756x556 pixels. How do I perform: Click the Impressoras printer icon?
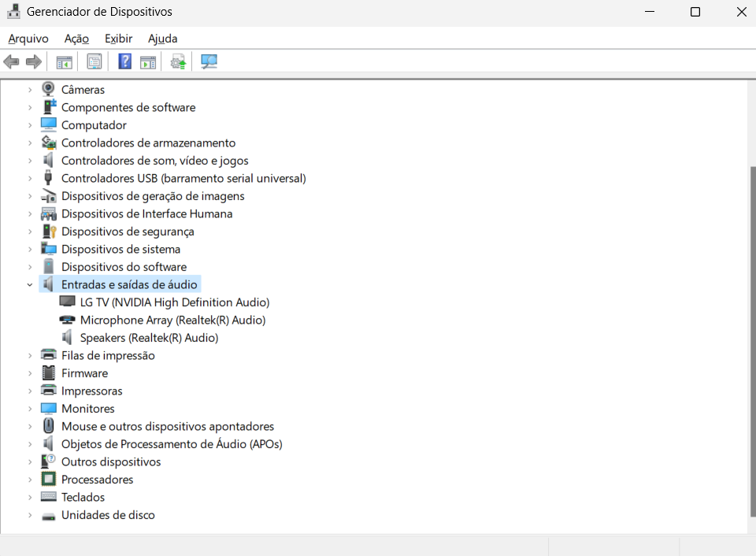point(49,390)
